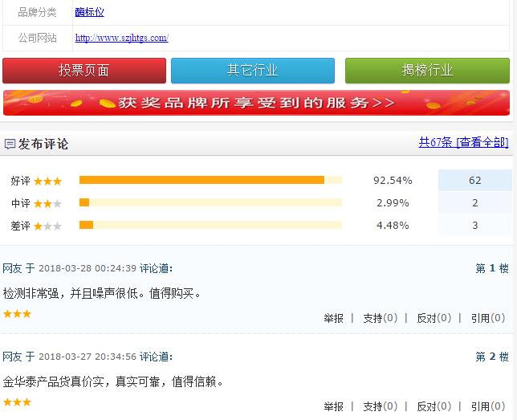Open the 揭榜行业 green button
517x420 pixels.
coord(427,71)
